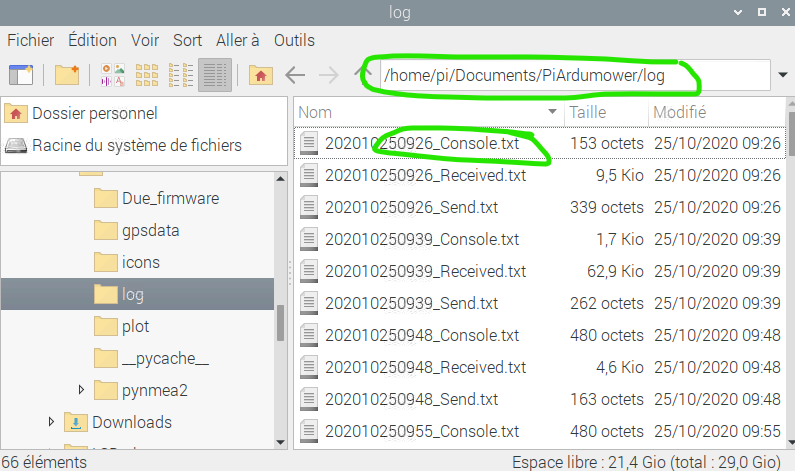Image resolution: width=795 pixels, height=471 pixels.
Task: Click text file icon of 202010250939_Send.txt
Action: point(309,303)
